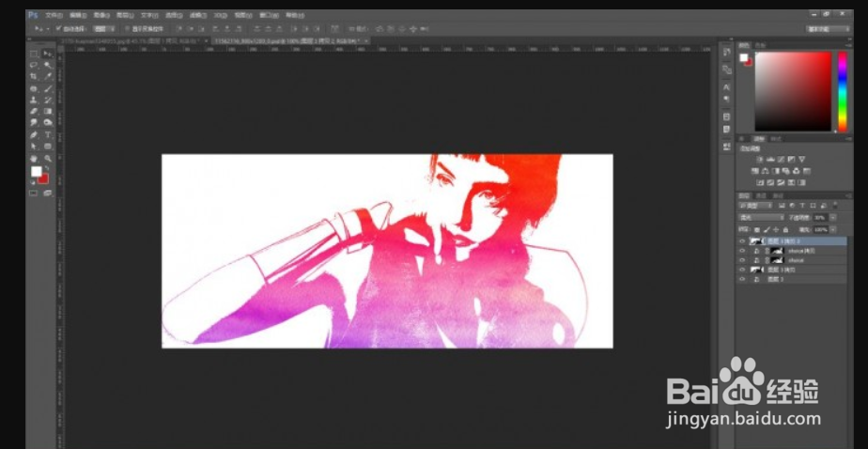Switch to the 通道 (Channels) tab

coord(761,195)
